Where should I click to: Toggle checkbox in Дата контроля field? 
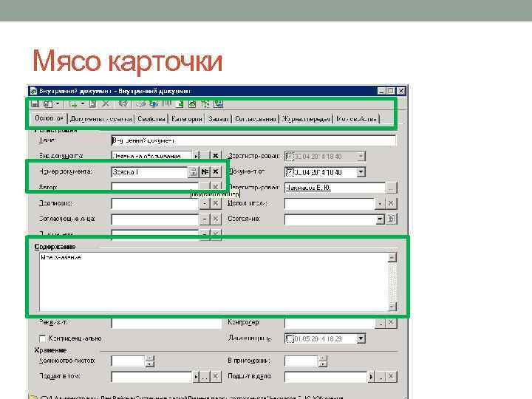289,338
